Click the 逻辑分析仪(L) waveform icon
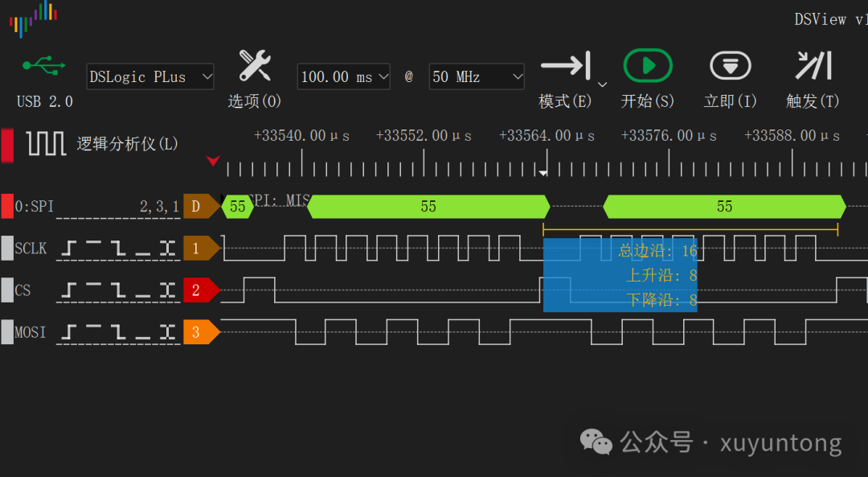Image resolution: width=868 pixels, height=477 pixels. coord(46,143)
